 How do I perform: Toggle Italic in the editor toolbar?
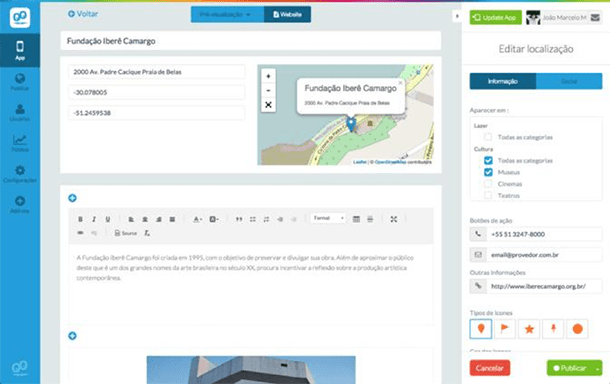coord(94,219)
